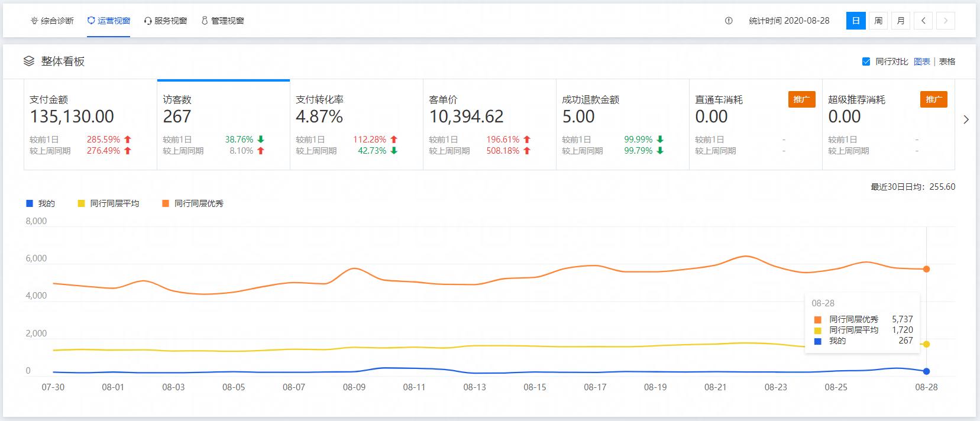Select the 支付转化率 metric card
The image size is (980, 421).
point(356,124)
